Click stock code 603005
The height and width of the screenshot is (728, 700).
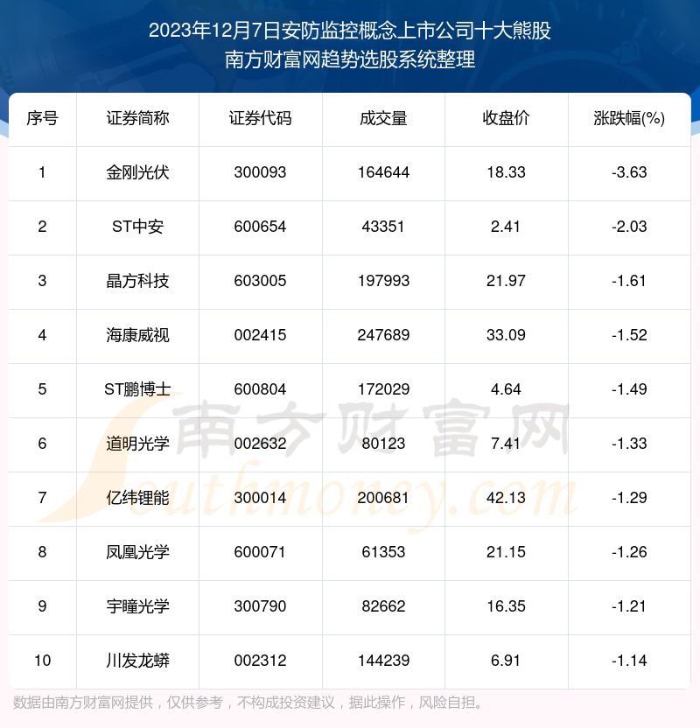point(261,282)
